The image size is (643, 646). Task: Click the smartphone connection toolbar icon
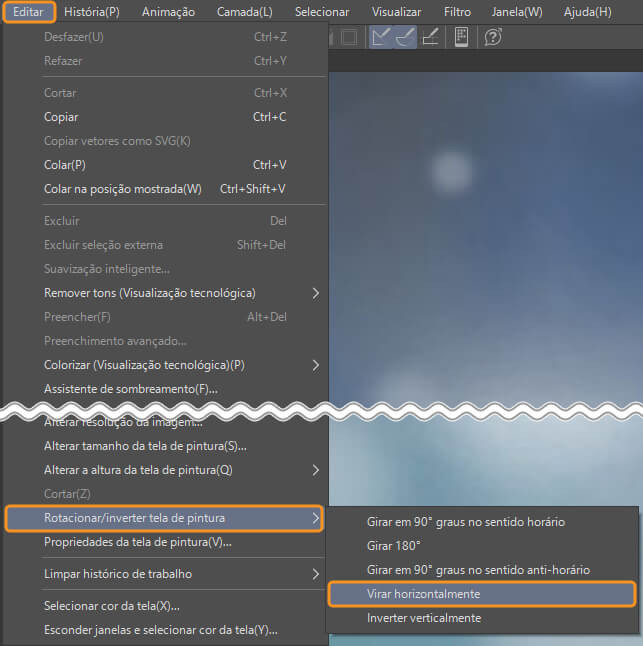pyautogui.click(x=461, y=37)
